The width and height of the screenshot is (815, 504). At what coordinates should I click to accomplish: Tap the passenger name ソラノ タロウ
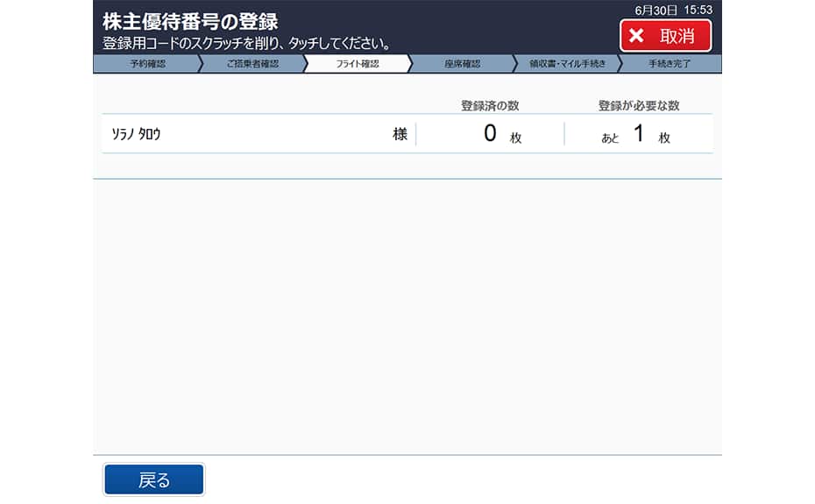[137, 134]
